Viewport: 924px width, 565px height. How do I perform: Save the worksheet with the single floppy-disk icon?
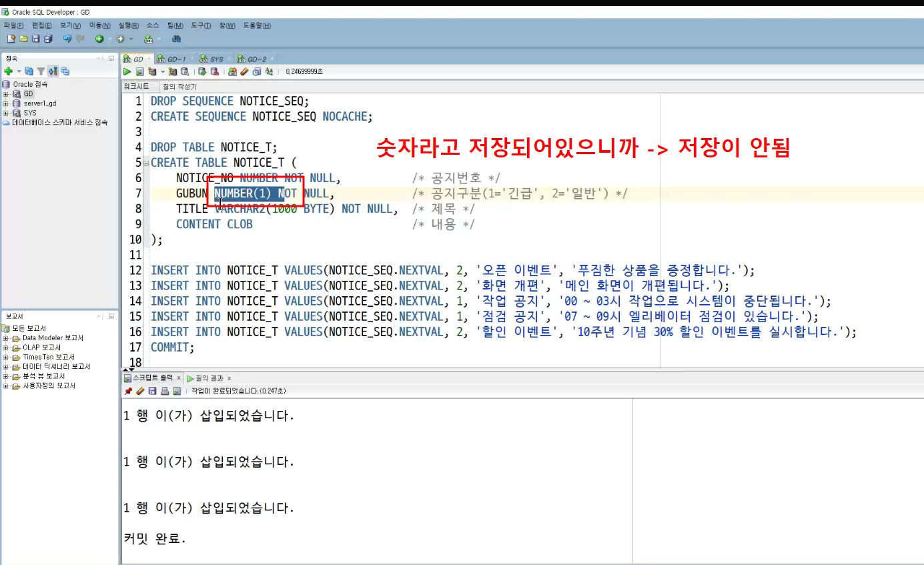(35, 39)
